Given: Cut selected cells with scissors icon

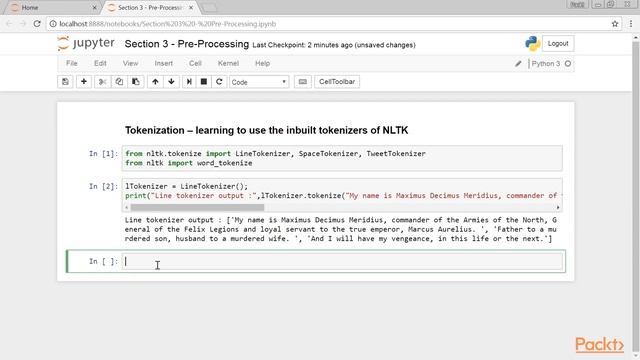Looking at the screenshot, I should tap(102, 82).
